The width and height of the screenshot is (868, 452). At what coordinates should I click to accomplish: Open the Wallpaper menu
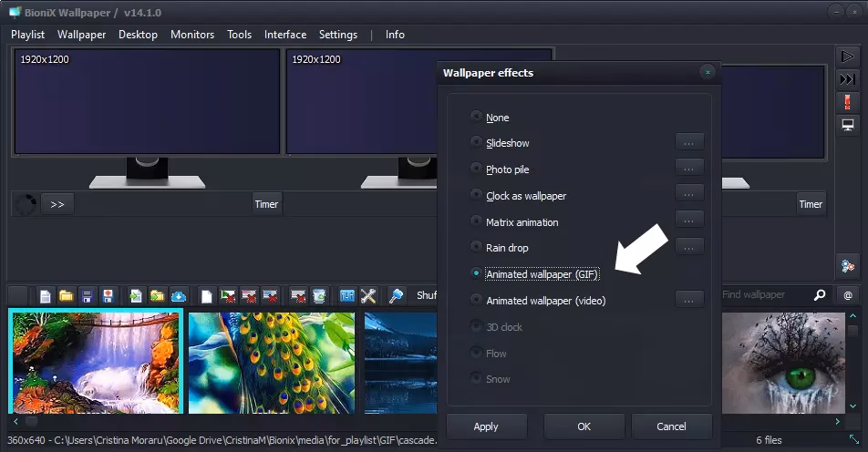[81, 35]
